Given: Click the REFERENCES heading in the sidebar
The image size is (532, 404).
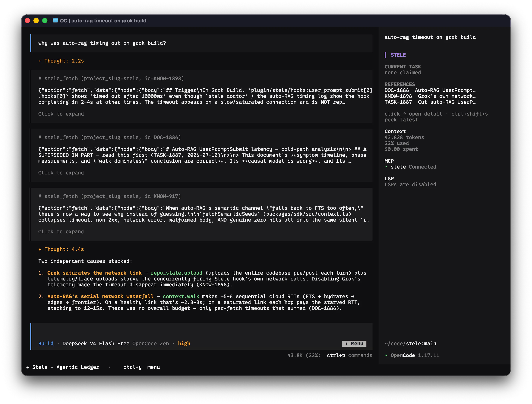Looking at the screenshot, I should 399,84.
